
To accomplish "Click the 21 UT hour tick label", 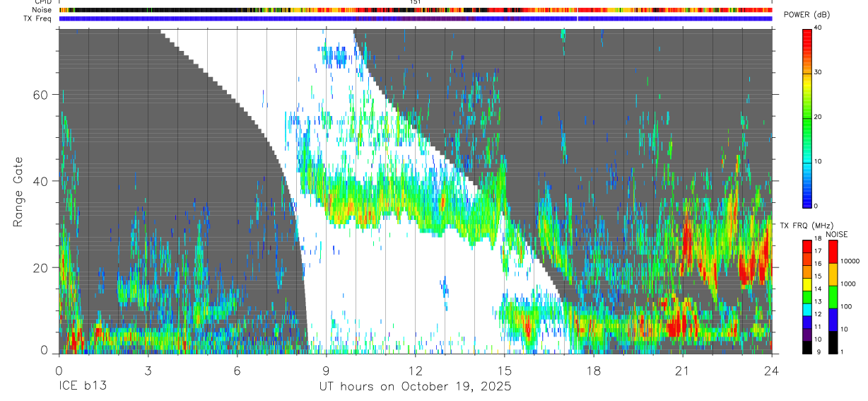I will tap(683, 370).
